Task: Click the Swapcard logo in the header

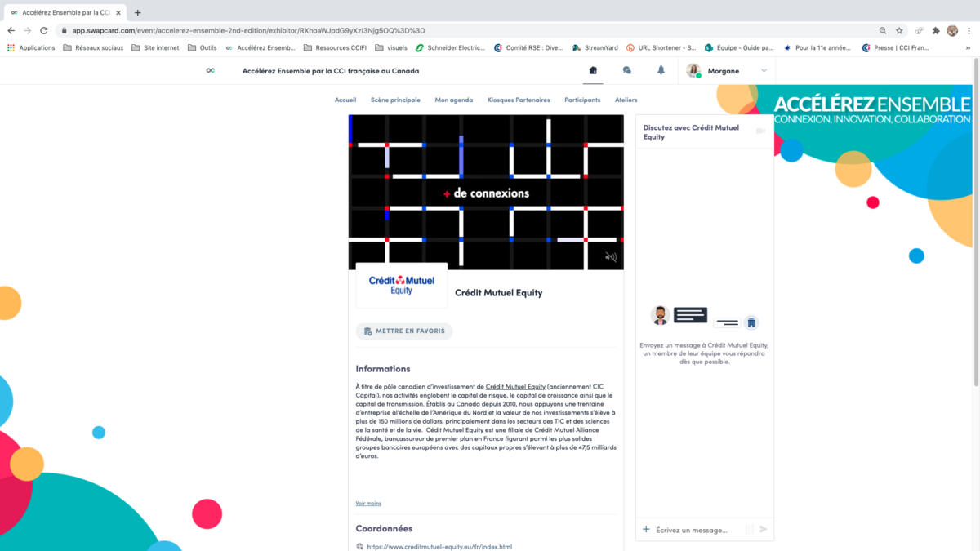Action: (x=210, y=71)
